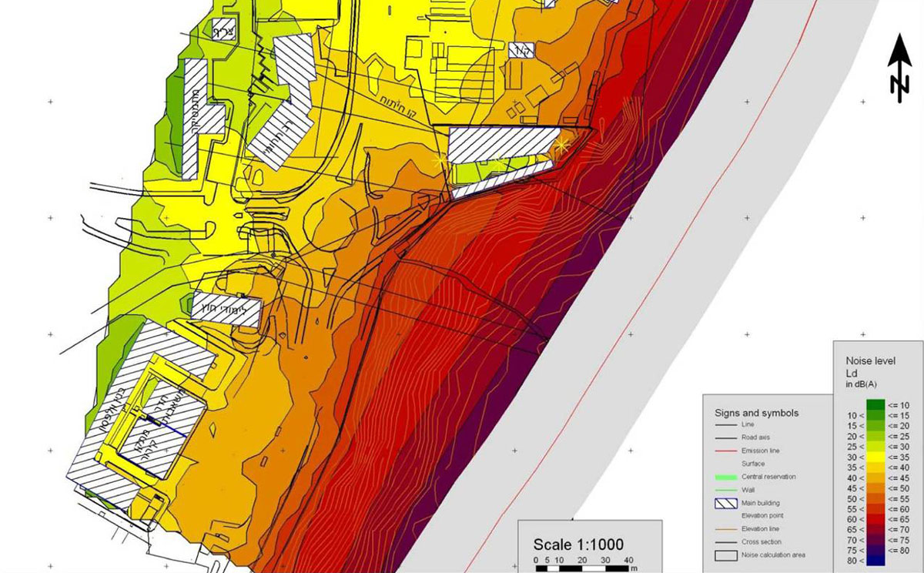Click the north arrow compass symbol
Screen dimensions: 924x573
898,68
